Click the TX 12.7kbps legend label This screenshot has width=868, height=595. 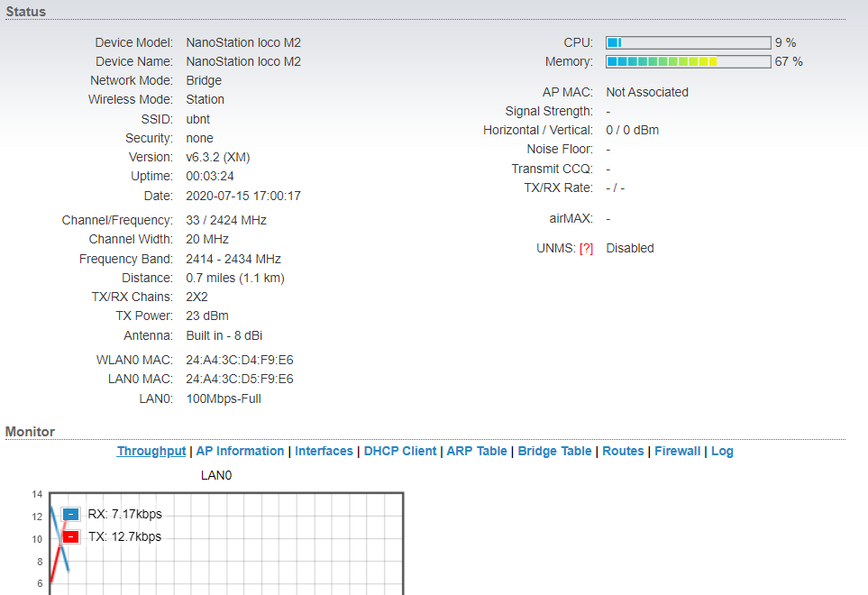[124, 537]
